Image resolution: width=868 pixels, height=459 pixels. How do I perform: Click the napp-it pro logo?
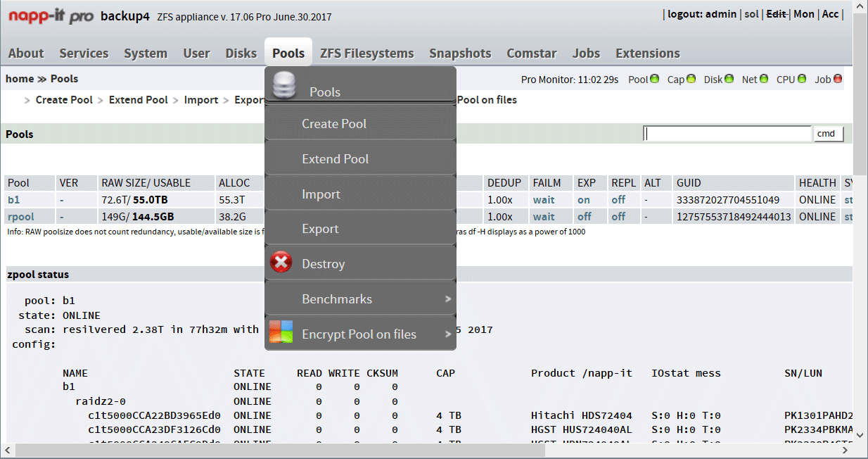[x=51, y=17]
